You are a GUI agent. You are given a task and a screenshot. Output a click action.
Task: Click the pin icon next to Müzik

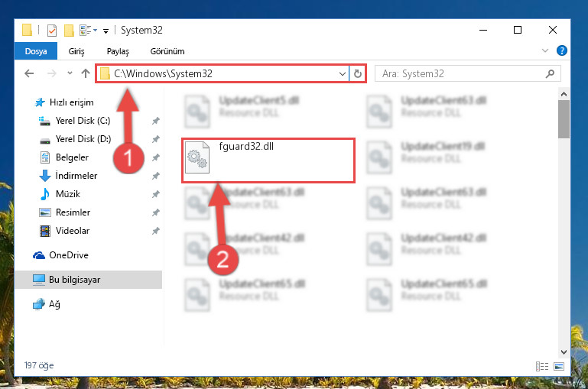pos(156,194)
